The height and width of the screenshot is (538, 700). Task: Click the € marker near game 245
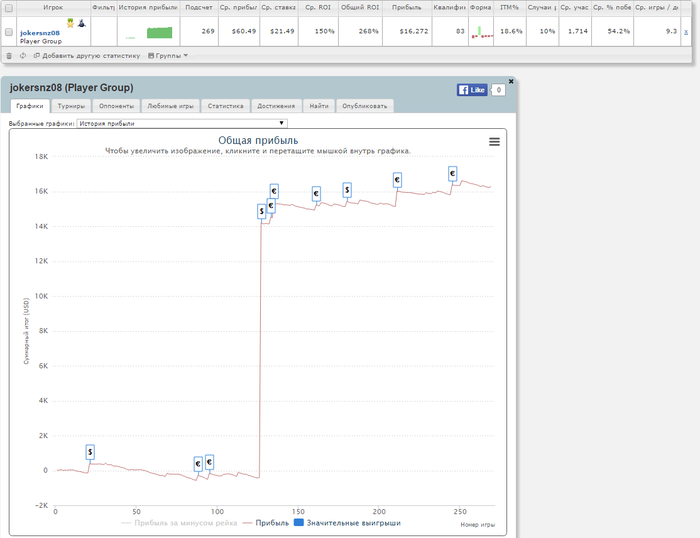[453, 174]
